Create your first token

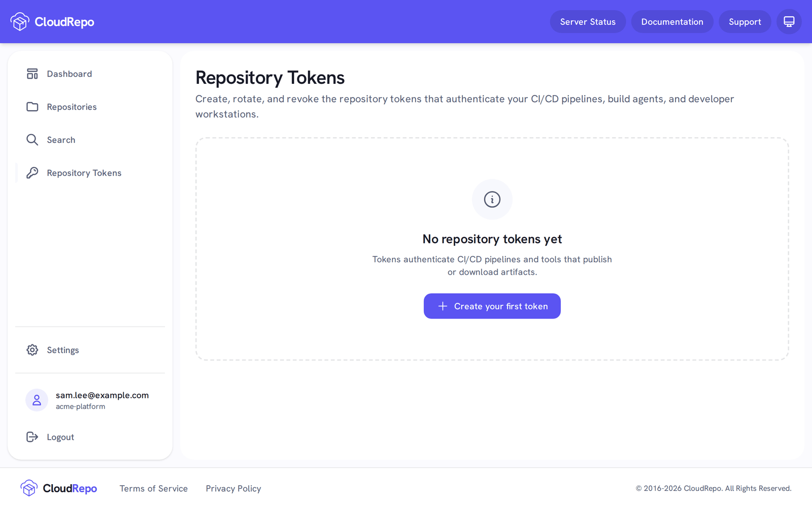click(x=492, y=306)
